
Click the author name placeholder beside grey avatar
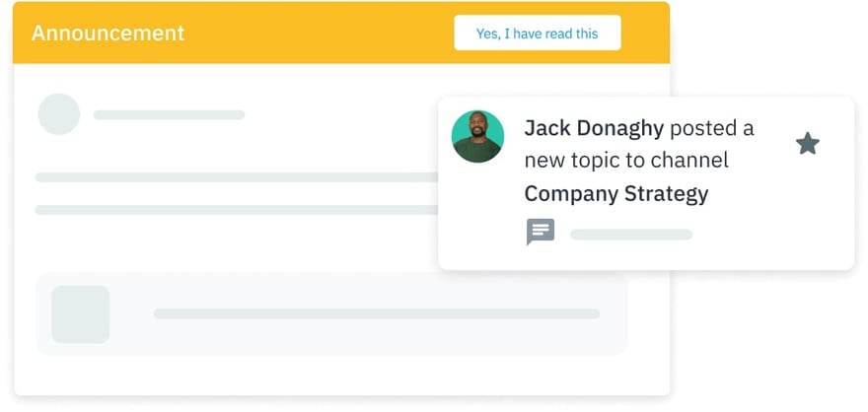[x=169, y=115]
